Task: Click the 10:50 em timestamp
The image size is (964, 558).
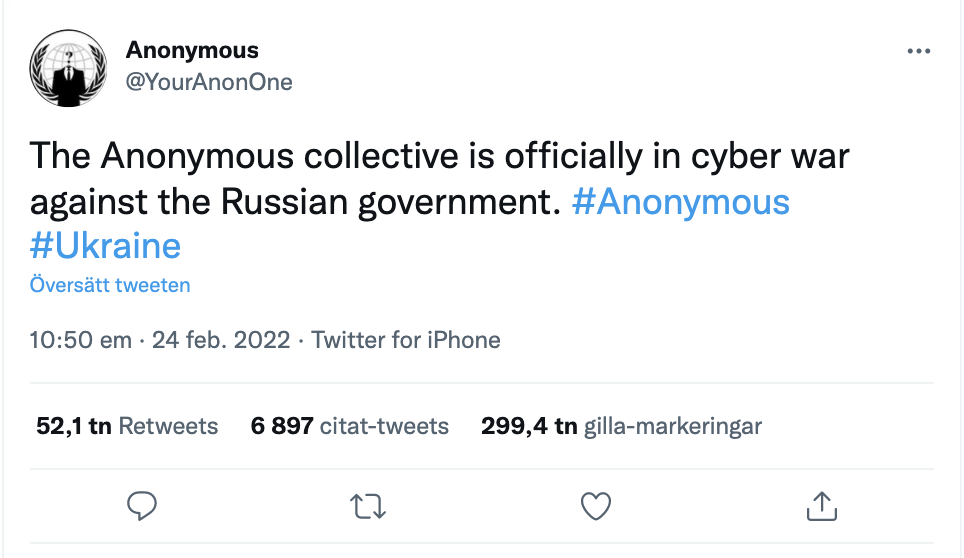Action: [81, 340]
